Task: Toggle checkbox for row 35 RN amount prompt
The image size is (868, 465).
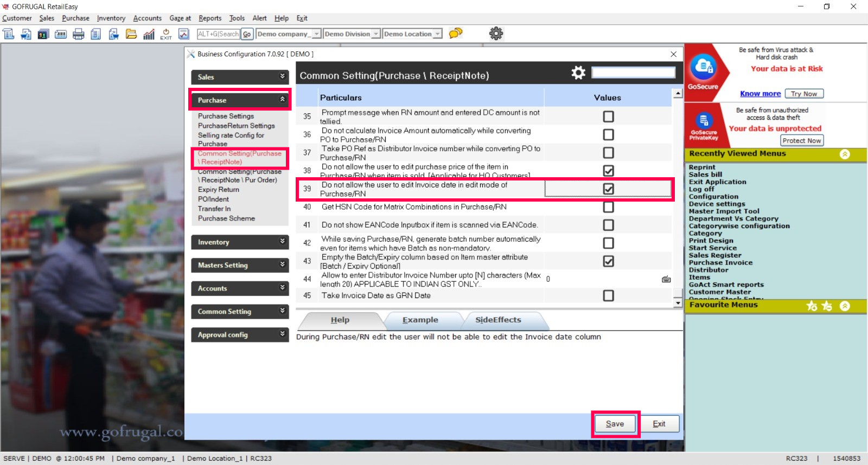Action: (x=609, y=117)
